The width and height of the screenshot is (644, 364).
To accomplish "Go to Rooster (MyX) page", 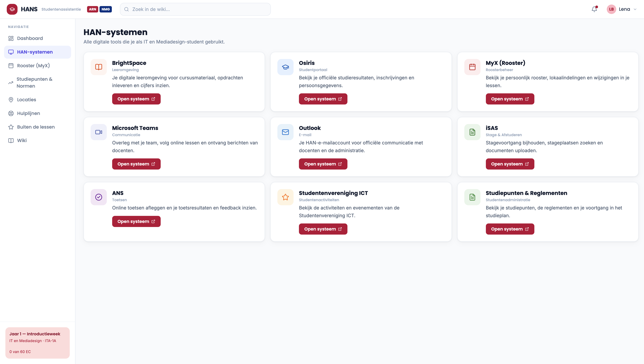I will 38,66.
